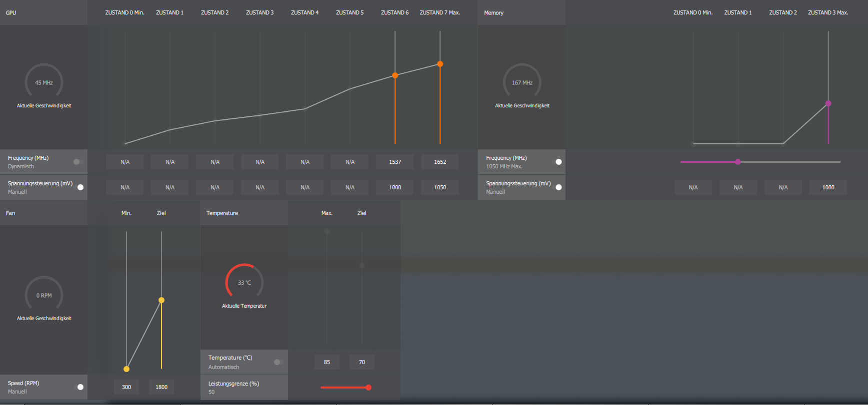Toggle Memory Frequency switch
Viewport: 868px width, 405px height.
[556, 162]
